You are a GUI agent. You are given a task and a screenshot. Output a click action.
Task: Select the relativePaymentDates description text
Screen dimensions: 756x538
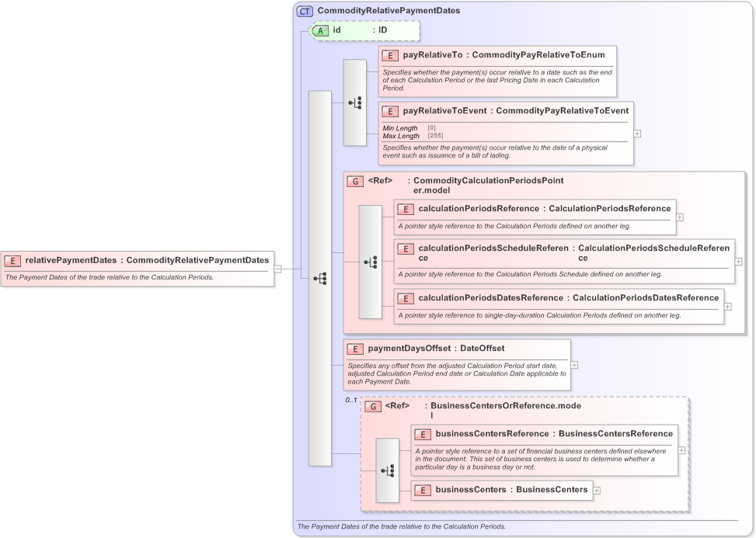tap(109, 277)
